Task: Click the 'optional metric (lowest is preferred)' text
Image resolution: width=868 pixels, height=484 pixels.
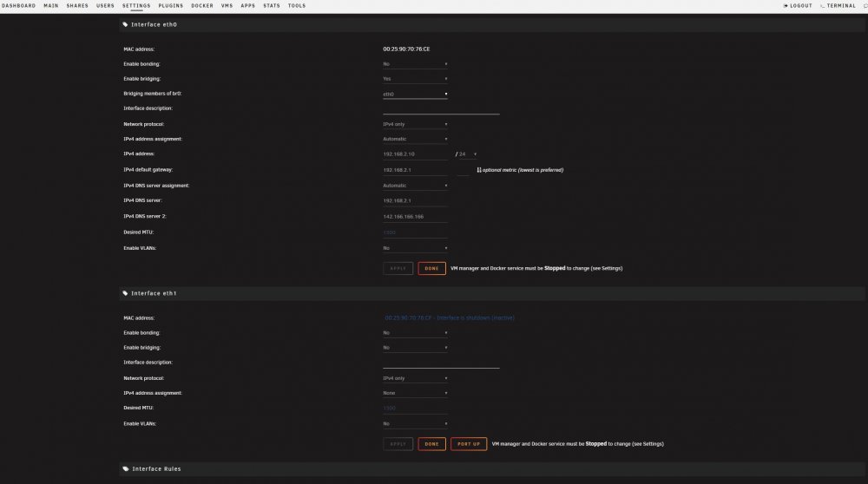Action: pyautogui.click(x=523, y=170)
